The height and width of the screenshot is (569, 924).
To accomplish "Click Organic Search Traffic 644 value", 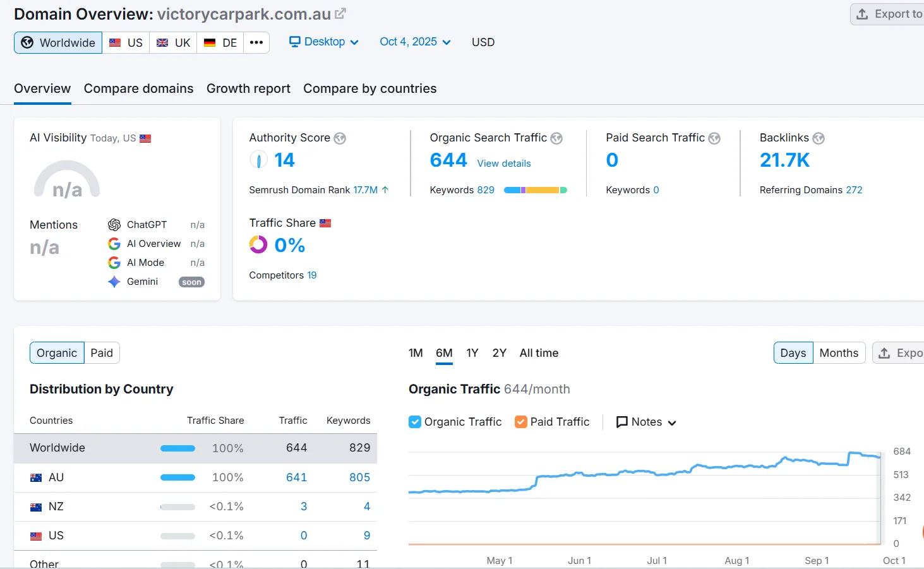I will (448, 160).
